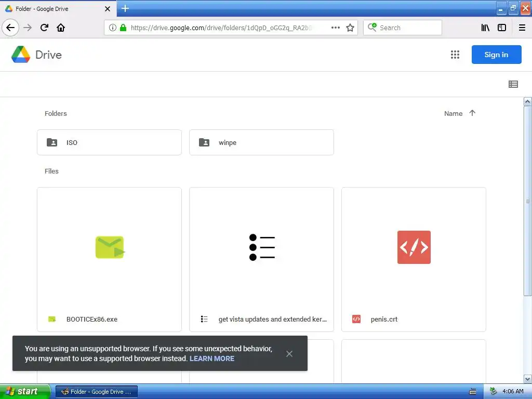Open page actions three-dot menu in address bar
532x399 pixels.
(335, 28)
